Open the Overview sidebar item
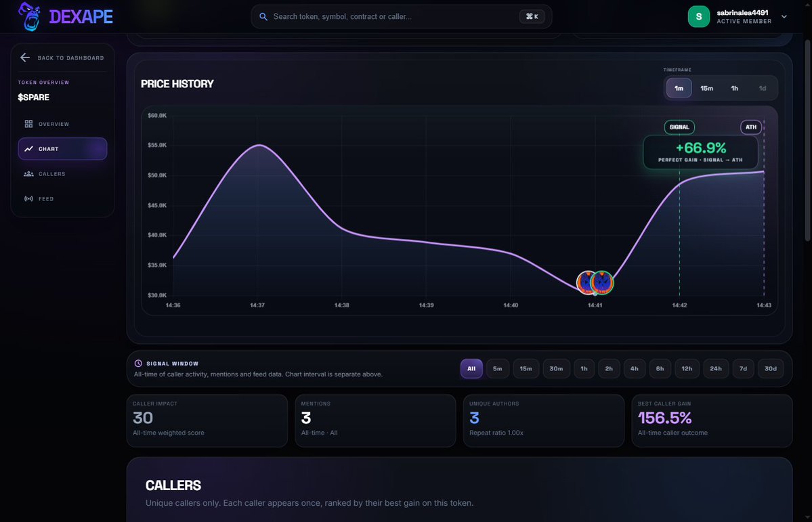 point(62,124)
